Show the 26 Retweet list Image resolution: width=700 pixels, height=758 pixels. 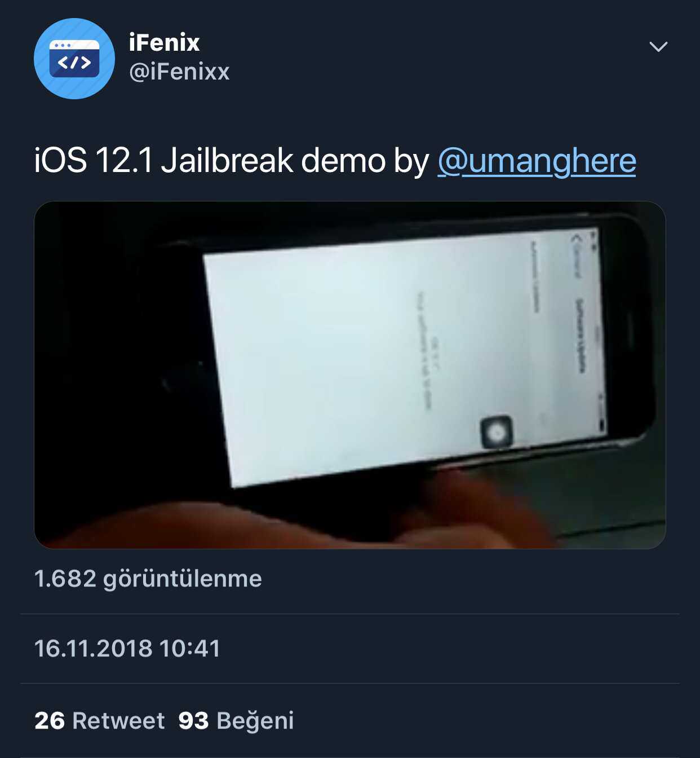coord(100,720)
